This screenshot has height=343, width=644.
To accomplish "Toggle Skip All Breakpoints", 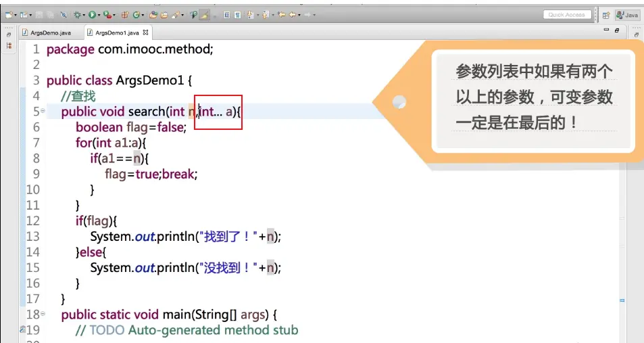I will [64, 15].
